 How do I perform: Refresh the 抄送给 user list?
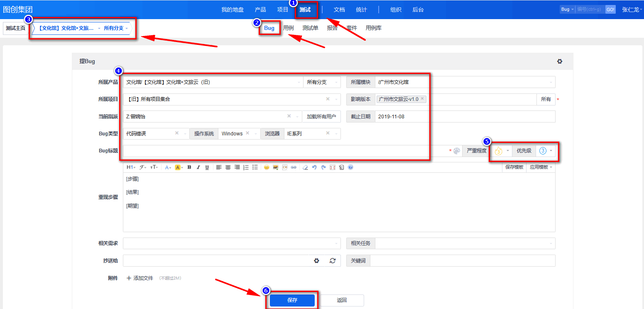(x=332, y=261)
